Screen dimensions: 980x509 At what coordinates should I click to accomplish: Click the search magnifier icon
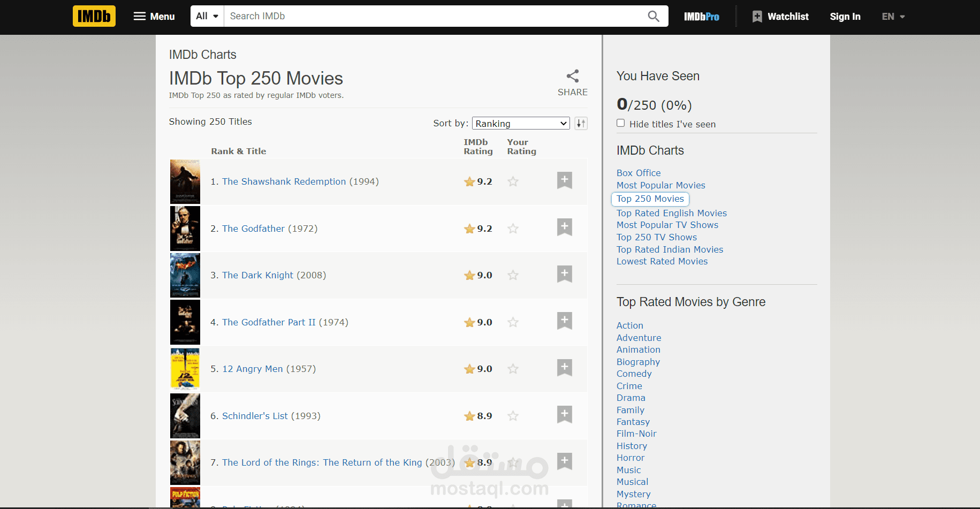(654, 16)
